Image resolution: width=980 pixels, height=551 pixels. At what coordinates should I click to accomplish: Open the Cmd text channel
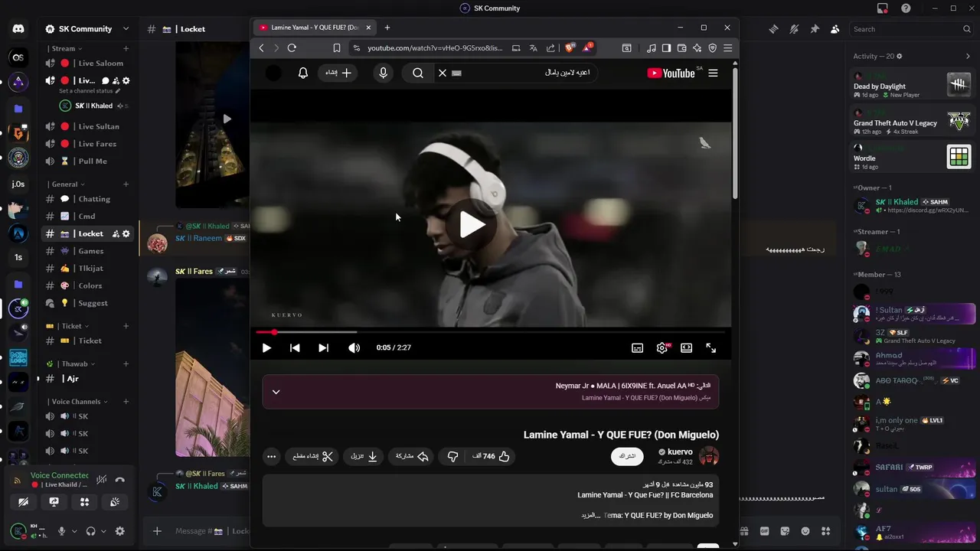coord(87,217)
